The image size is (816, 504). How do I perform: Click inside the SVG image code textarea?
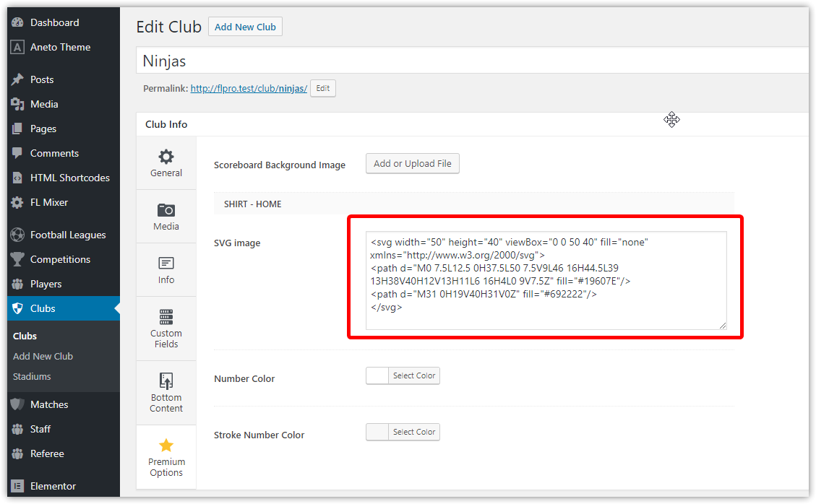tap(546, 280)
